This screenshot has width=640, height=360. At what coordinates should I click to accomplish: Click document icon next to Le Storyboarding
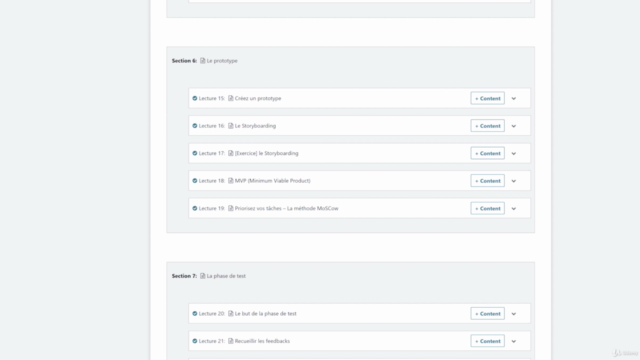coord(231,126)
